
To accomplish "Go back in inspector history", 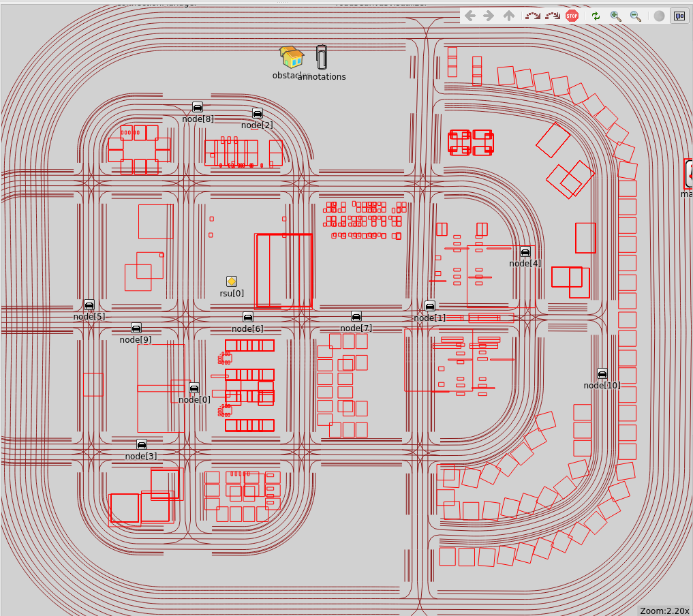I will point(469,16).
